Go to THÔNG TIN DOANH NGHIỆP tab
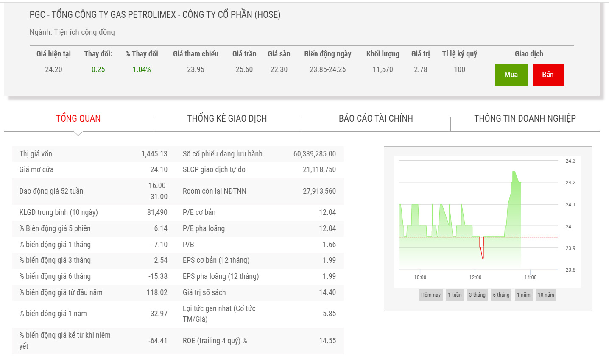This screenshot has height=364, width=609. coord(525,119)
